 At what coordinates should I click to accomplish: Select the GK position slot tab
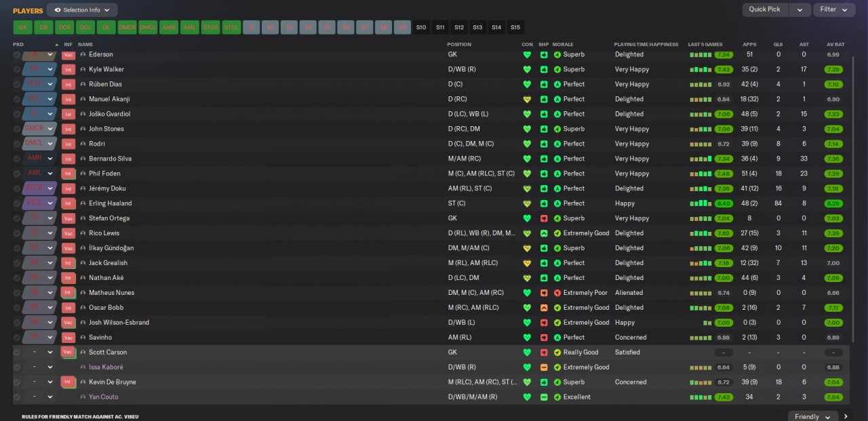(22, 27)
